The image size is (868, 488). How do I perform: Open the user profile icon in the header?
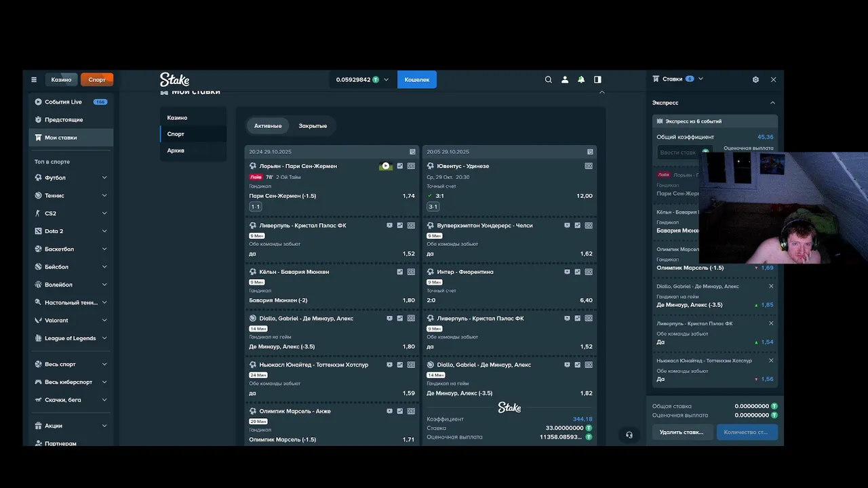(x=565, y=79)
